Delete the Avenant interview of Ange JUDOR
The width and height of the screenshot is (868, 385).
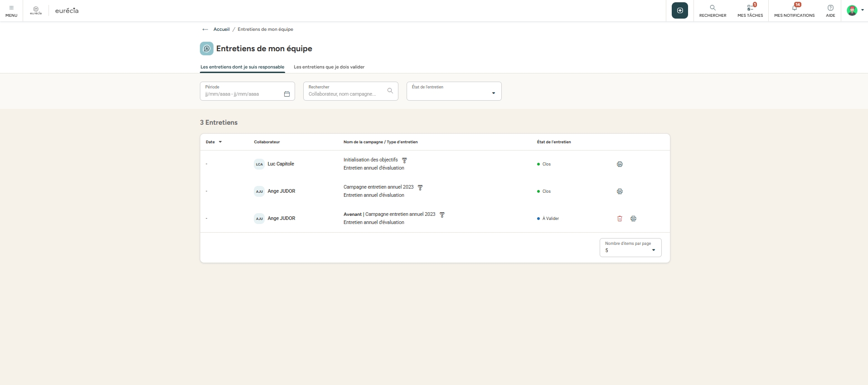click(x=620, y=219)
